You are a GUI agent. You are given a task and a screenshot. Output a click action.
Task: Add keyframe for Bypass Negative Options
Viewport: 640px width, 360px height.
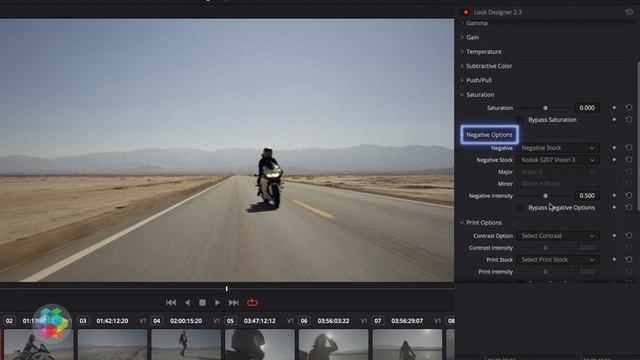tap(614, 207)
